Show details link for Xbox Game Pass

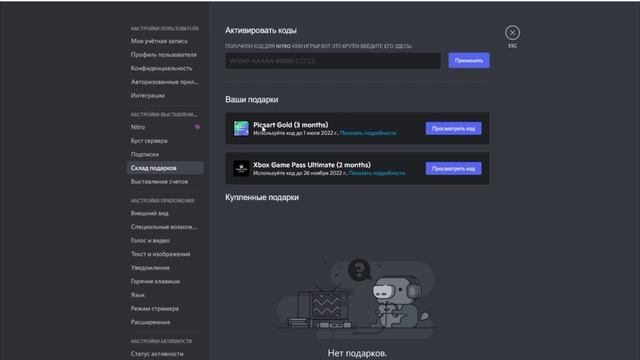click(x=377, y=173)
